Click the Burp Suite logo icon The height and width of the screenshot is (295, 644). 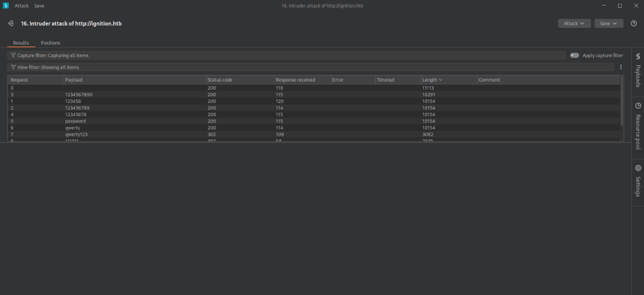pyautogui.click(x=5, y=5)
